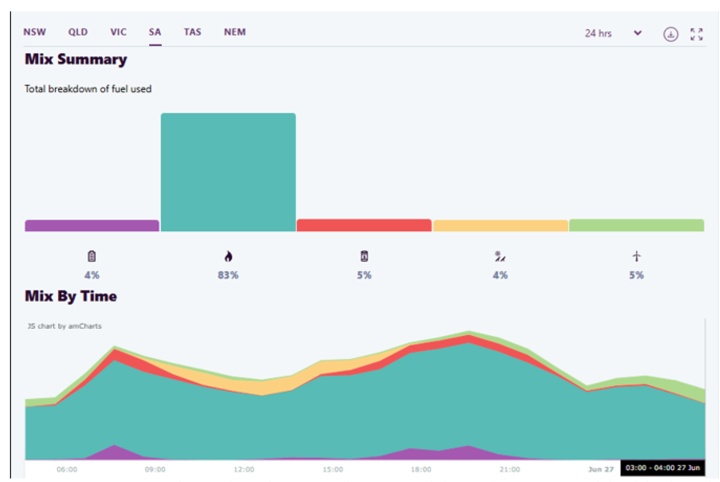
Task: Click the light green wind bar
Action: 636,225
